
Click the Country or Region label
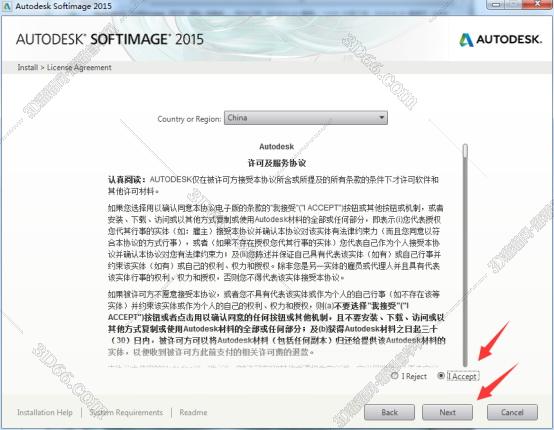(189, 119)
